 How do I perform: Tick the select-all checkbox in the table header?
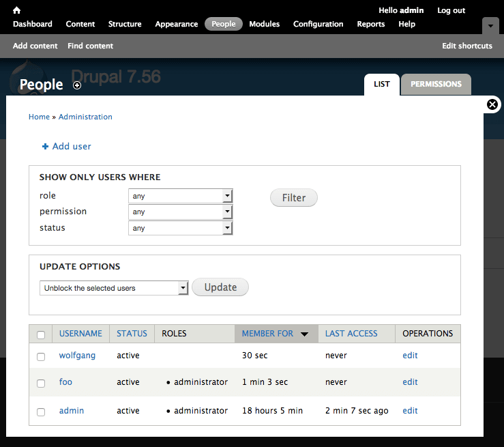tap(41, 335)
